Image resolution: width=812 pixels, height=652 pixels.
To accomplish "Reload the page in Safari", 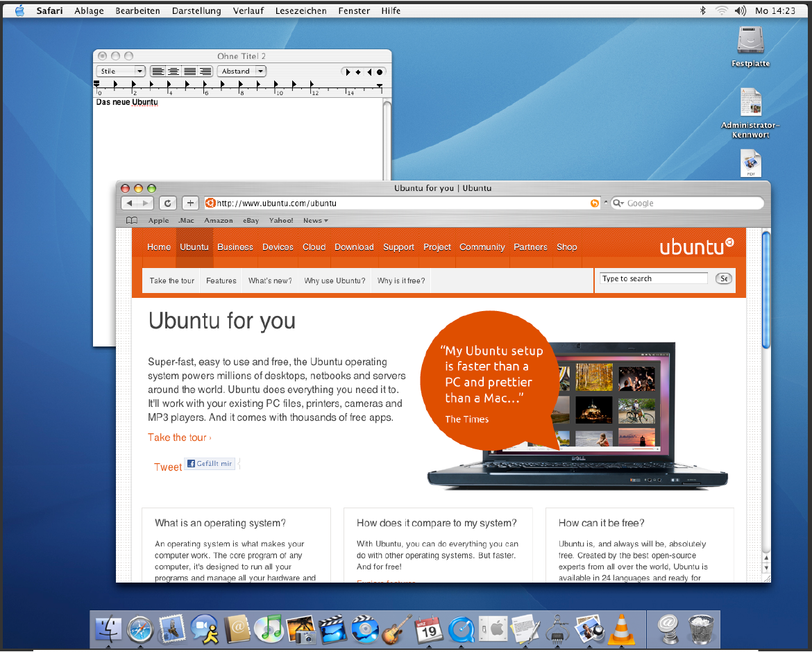I will tap(168, 203).
